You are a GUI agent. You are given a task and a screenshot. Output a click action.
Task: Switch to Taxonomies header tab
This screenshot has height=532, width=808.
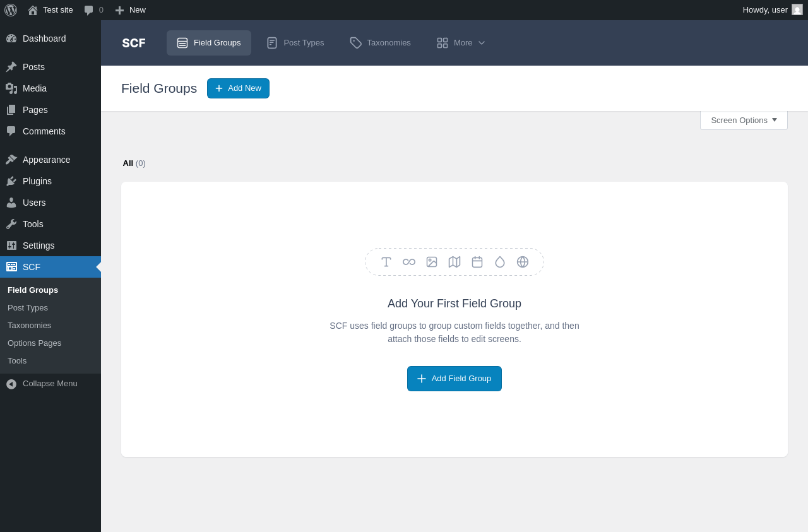point(381,43)
